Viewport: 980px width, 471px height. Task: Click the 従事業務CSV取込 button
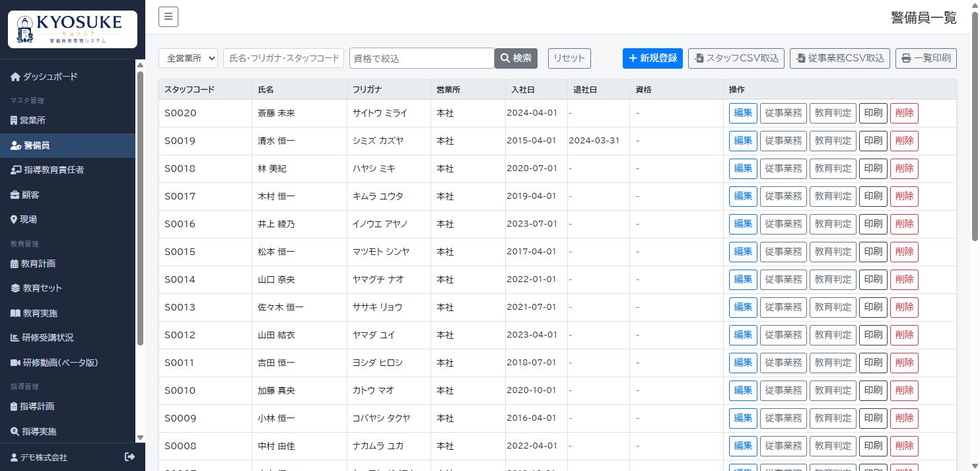[x=840, y=58]
